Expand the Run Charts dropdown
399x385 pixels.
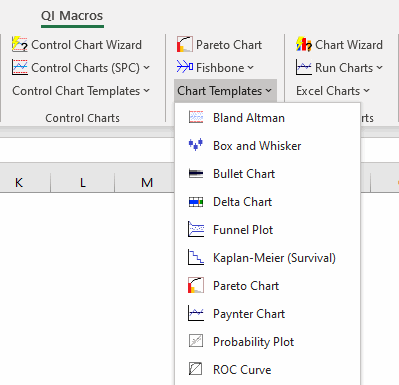[x=379, y=68]
